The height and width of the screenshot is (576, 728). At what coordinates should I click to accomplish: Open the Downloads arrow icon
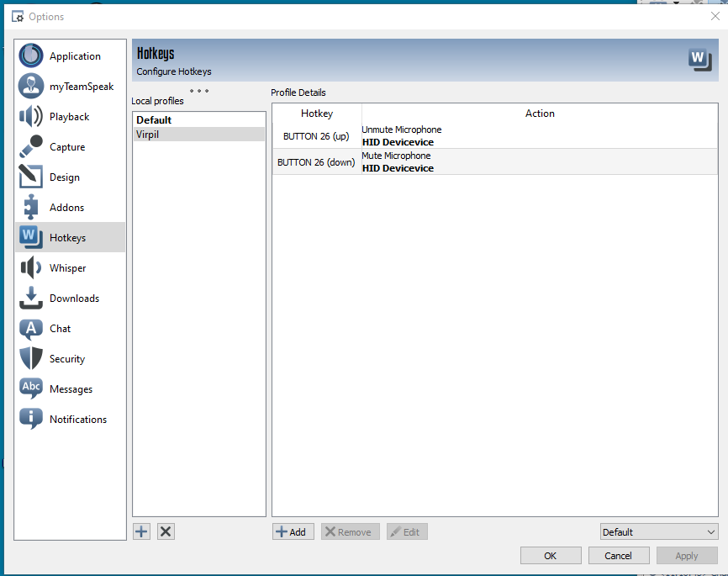point(31,298)
